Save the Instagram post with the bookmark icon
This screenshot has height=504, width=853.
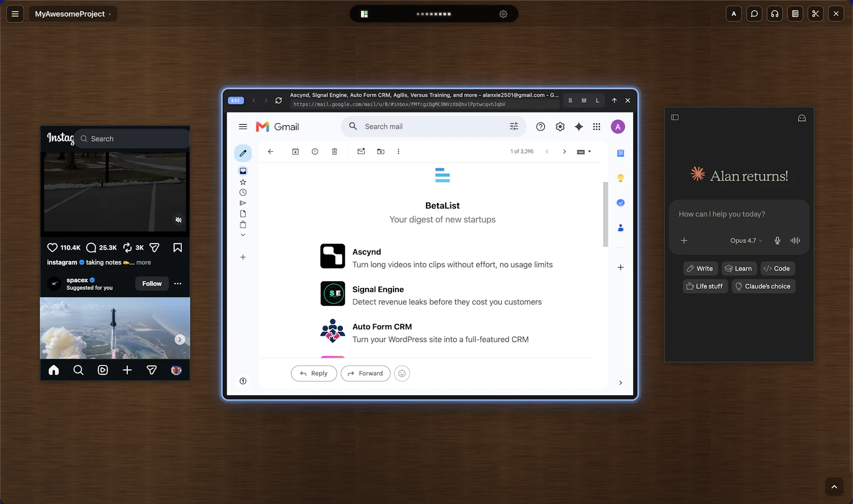tap(178, 248)
